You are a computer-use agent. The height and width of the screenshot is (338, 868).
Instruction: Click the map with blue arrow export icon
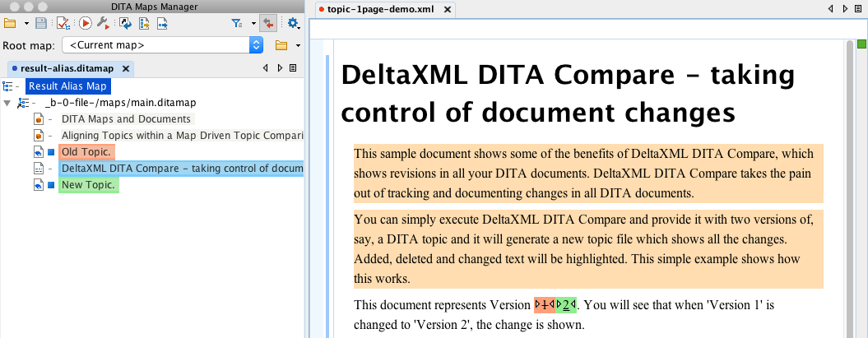tap(163, 24)
